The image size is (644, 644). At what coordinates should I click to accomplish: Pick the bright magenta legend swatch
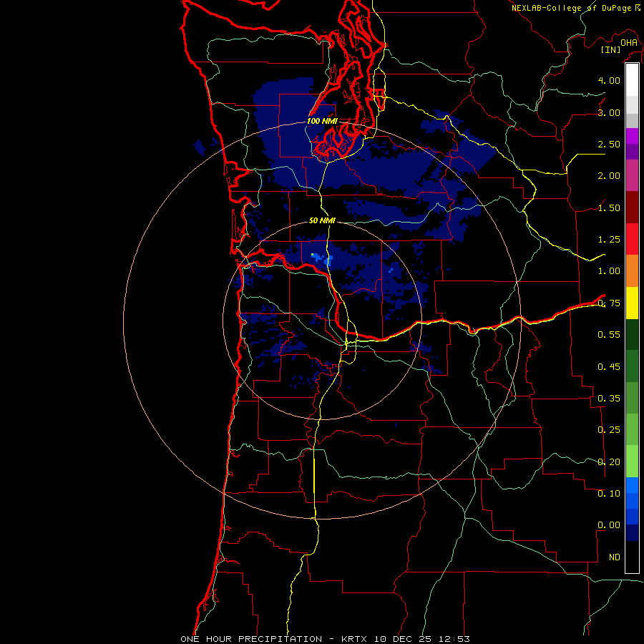coord(632,136)
